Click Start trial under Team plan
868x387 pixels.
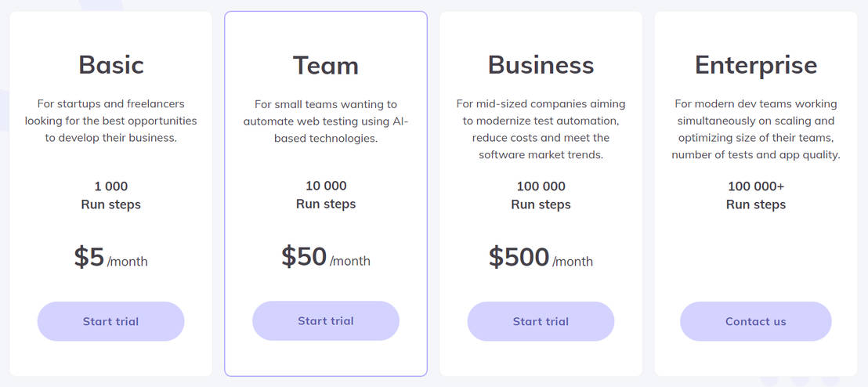pos(325,320)
